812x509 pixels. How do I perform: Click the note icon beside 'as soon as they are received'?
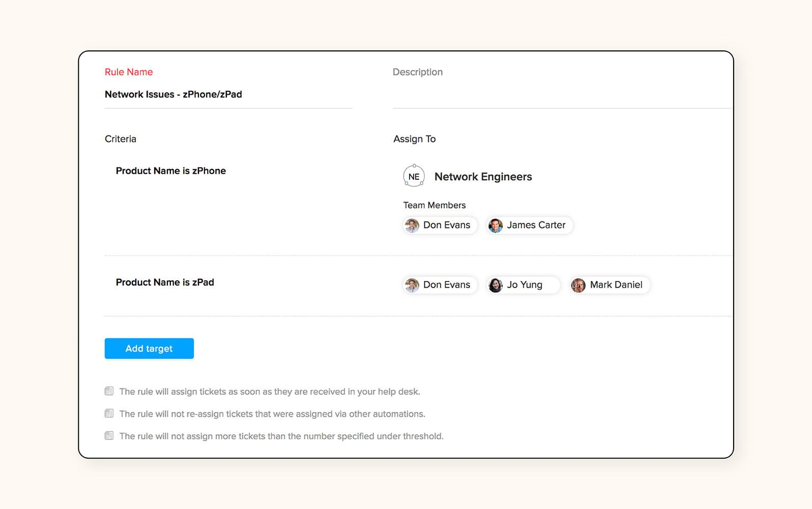109,391
